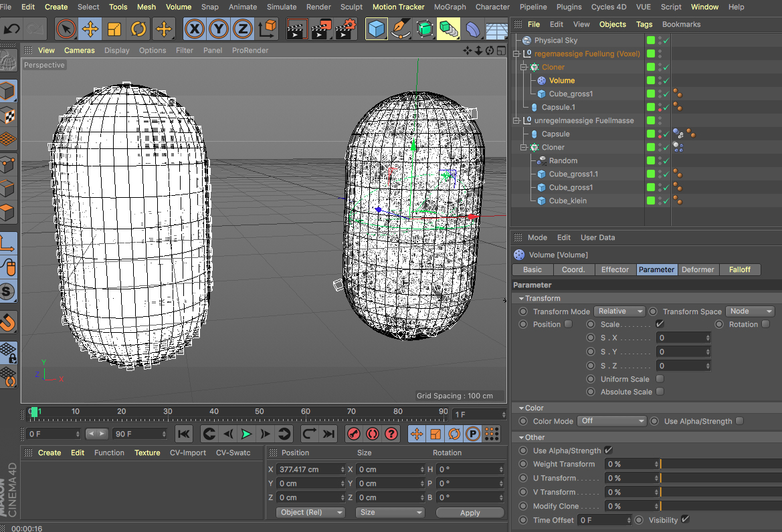Click the Record Active Objects keyframe button
The image size is (782, 532).
(x=354, y=434)
